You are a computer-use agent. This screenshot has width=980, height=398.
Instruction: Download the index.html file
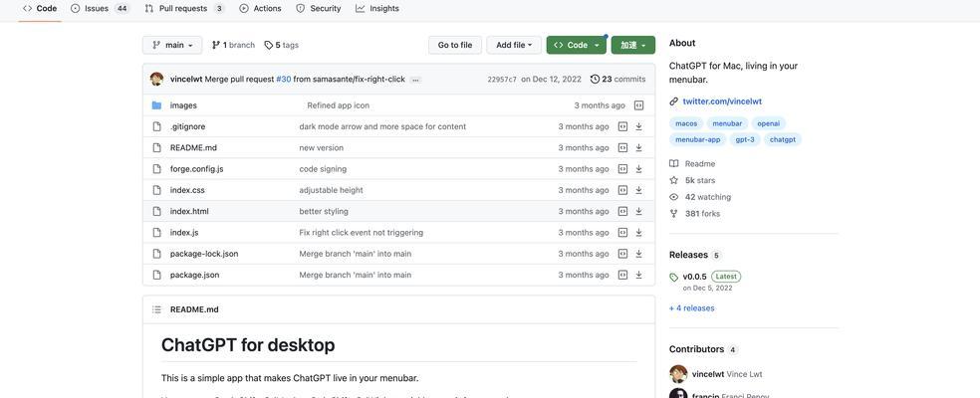pos(638,212)
